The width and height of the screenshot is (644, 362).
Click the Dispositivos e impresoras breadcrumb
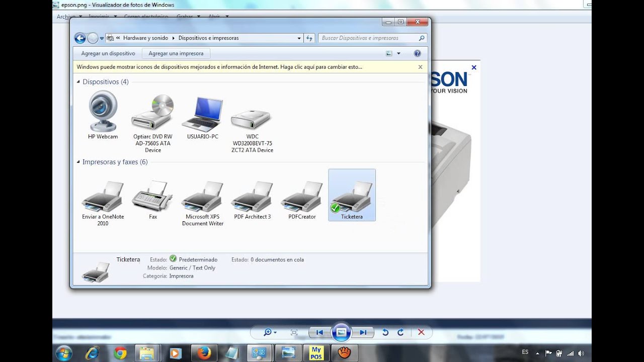coord(208,38)
